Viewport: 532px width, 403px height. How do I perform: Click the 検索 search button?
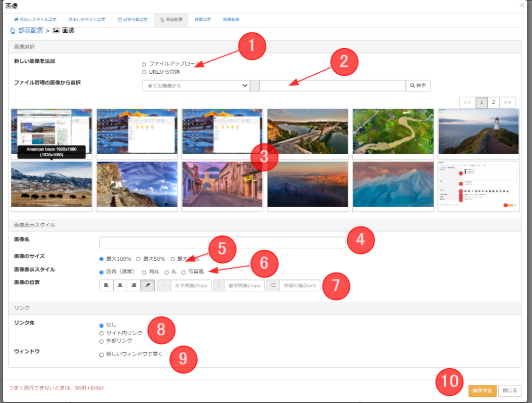(x=418, y=86)
